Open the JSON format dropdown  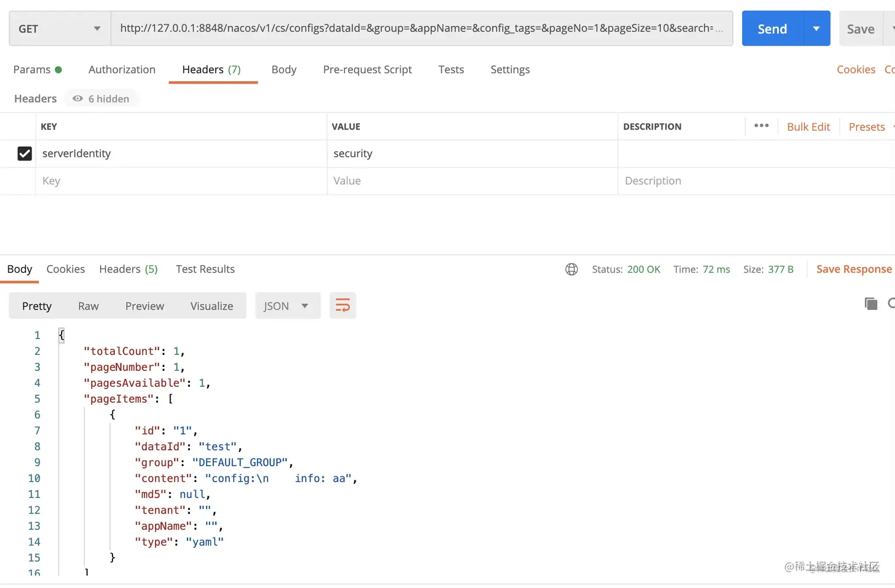(286, 306)
